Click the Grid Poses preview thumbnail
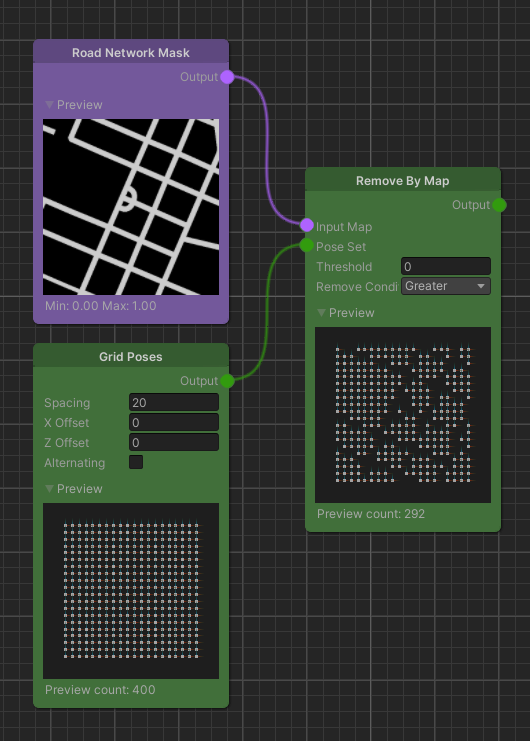The height and width of the screenshot is (741, 530). click(x=131, y=591)
